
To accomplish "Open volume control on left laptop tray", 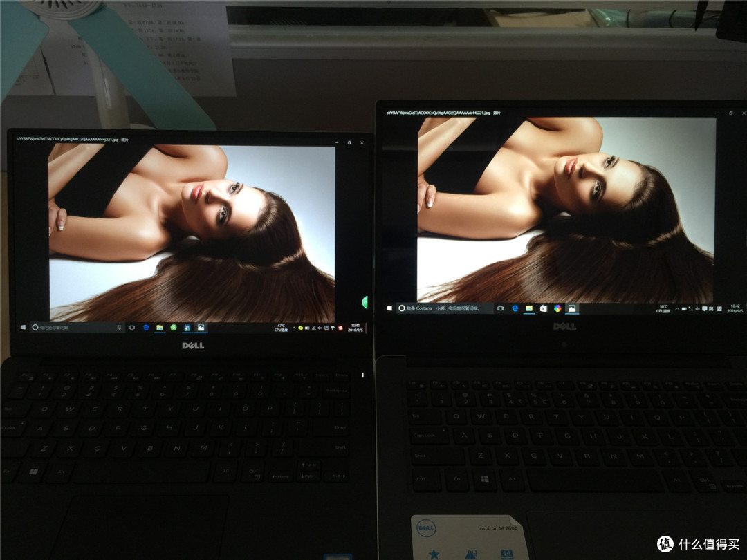I will (320, 328).
